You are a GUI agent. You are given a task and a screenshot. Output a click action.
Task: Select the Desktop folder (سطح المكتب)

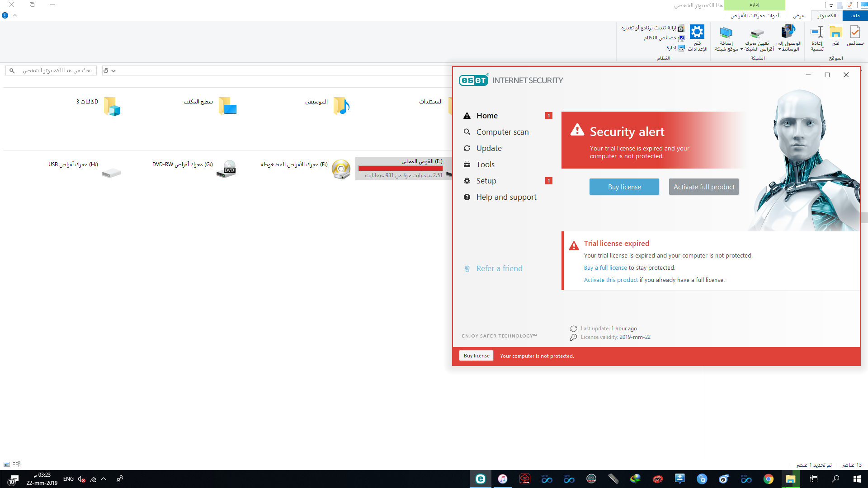[210, 107]
